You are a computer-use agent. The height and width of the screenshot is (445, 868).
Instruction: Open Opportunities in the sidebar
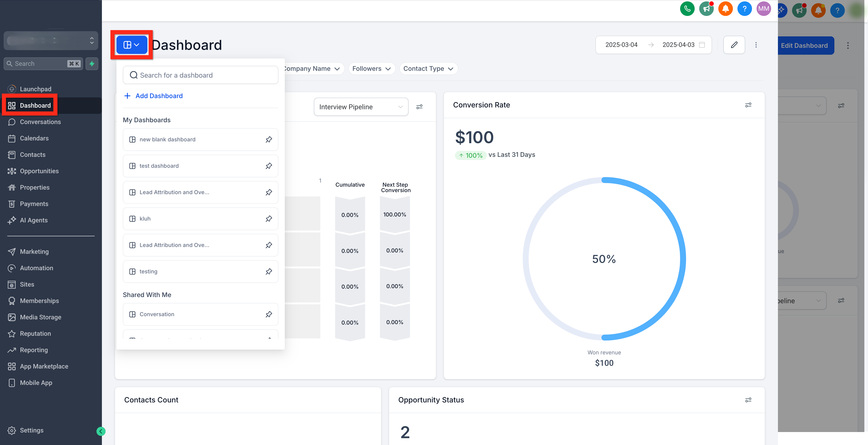coord(39,171)
